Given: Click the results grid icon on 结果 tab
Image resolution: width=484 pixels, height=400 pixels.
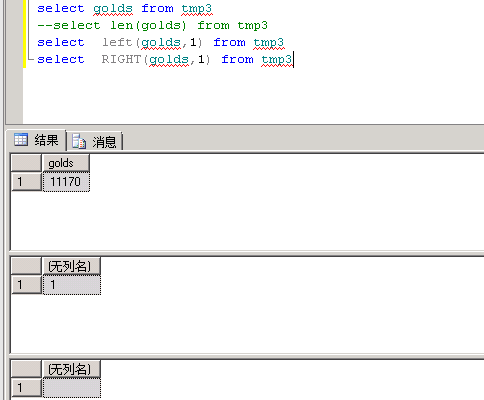Looking at the screenshot, I should pyautogui.click(x=21, y=140).
